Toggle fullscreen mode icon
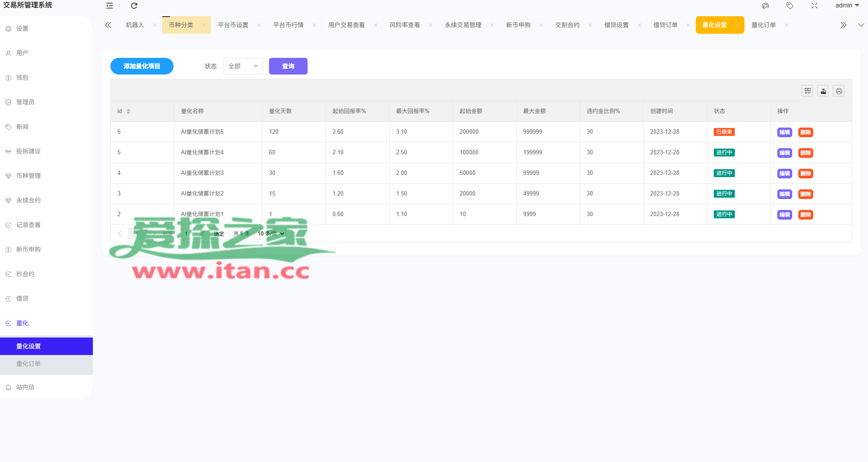This screenshot has height=462, width=868. click(814, 6)
